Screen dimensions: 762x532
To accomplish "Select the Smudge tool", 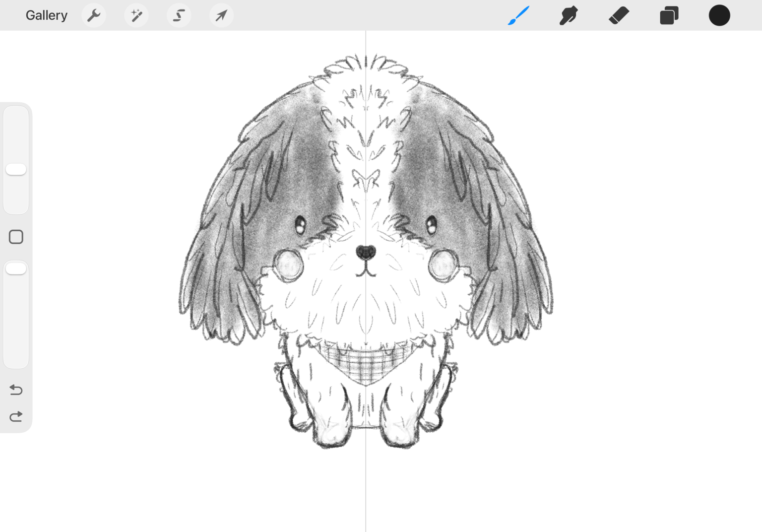I will [x=569, y=15].
